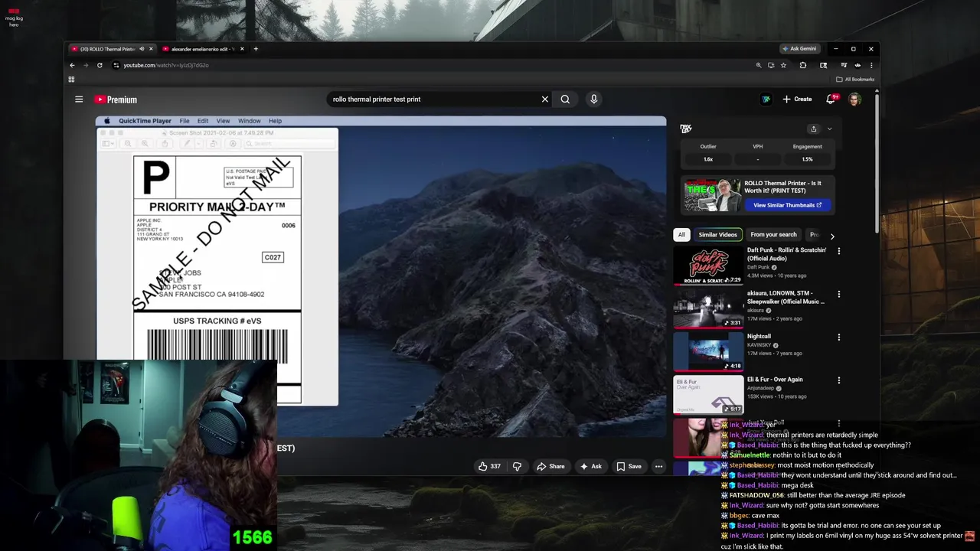
Task: Click the address bar URL
Action: click(166, 65)
